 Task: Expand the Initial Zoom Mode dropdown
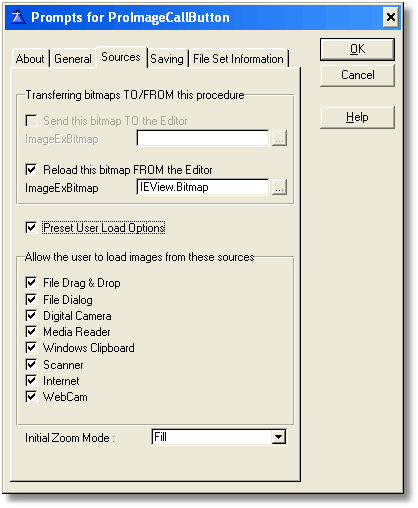pyautogui.click(x=278, y=437)
